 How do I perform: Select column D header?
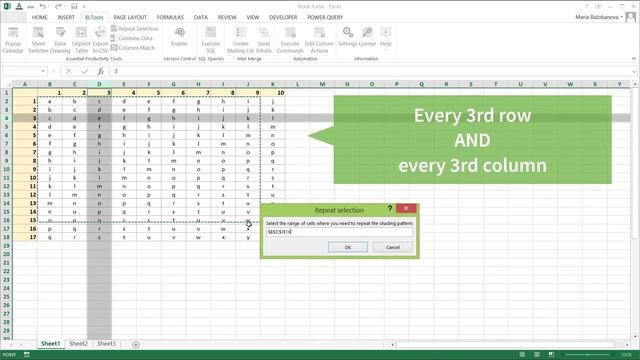(99, 84)
